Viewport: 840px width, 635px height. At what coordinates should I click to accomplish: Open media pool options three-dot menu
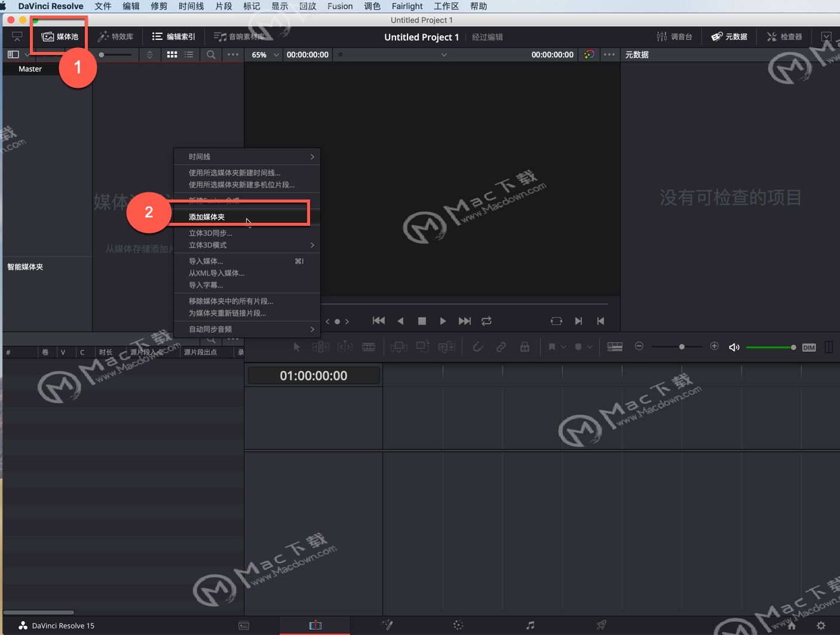click(x=233, y=54)
